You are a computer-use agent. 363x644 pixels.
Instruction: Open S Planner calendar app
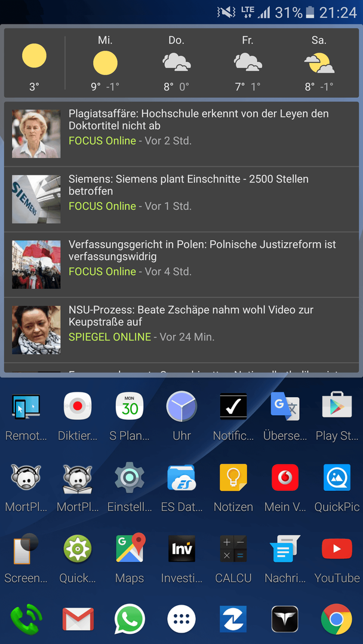130,407
